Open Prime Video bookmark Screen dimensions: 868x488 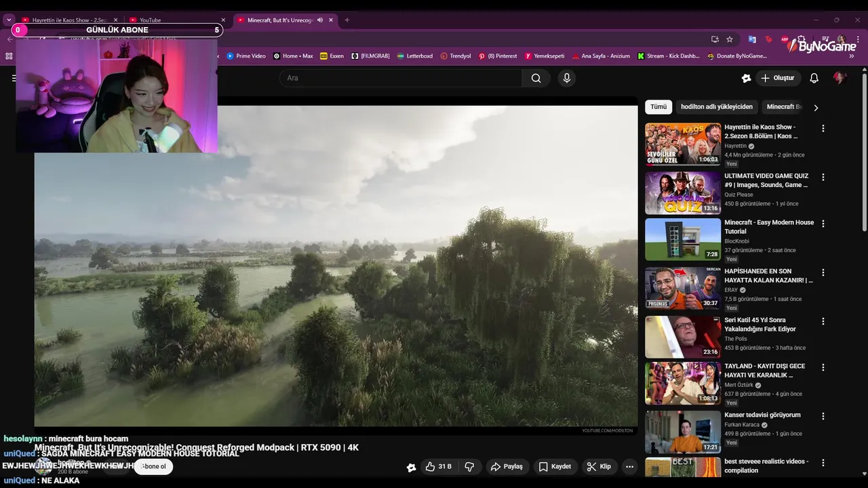pos(246,56)
